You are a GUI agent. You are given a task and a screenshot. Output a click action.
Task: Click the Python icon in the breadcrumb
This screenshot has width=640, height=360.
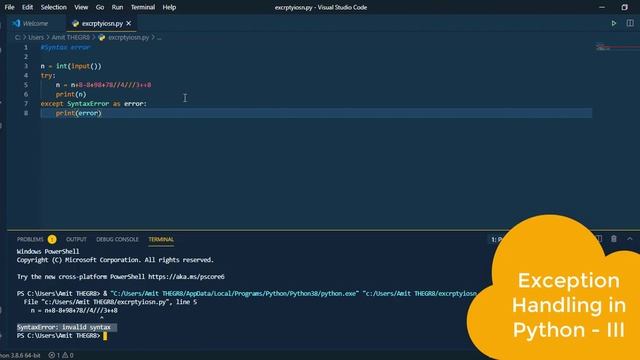[x=102, y=38]
